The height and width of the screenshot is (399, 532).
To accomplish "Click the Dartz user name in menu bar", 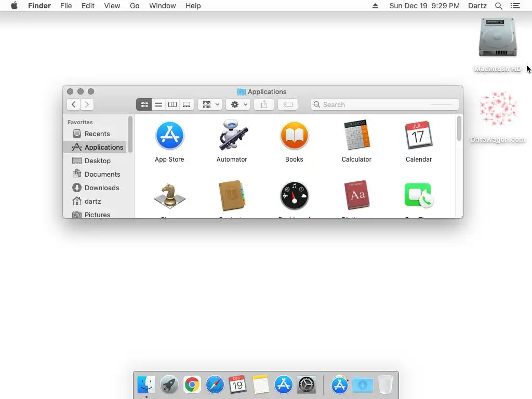I will point(477,6).
